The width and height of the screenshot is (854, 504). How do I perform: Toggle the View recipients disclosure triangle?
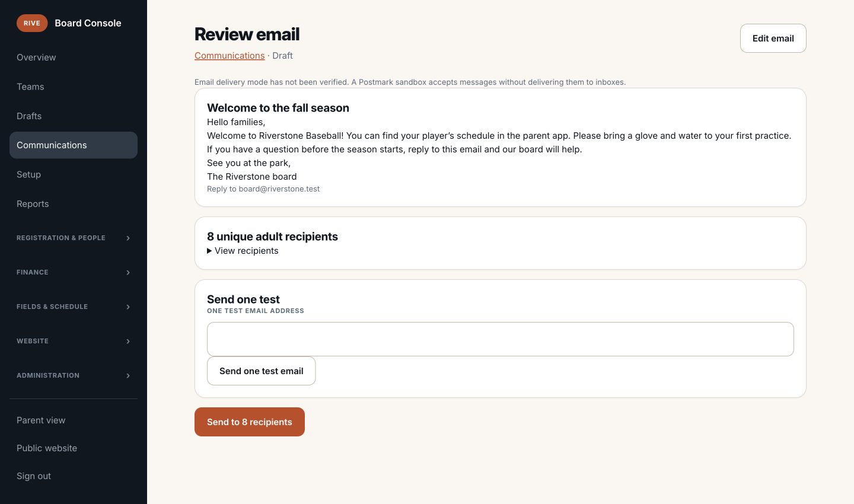pyautogui.click(x=209, y=251)
